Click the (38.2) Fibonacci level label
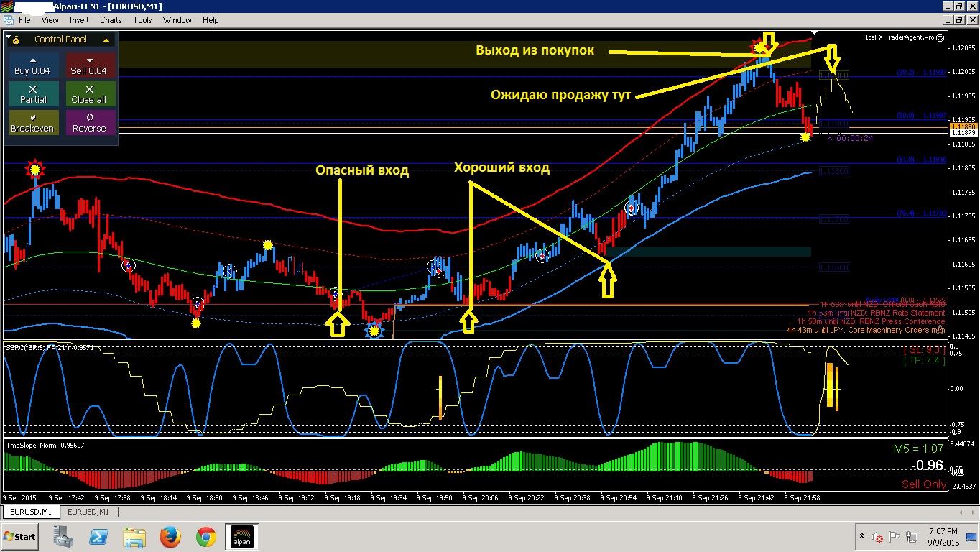The image size is (980, 552). tap(920, 73)
